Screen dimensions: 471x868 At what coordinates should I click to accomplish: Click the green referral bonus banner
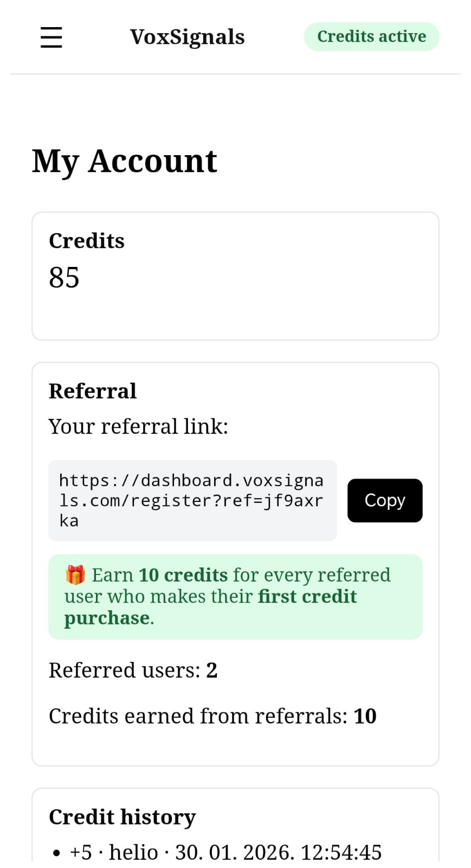(x=235, y=596)
